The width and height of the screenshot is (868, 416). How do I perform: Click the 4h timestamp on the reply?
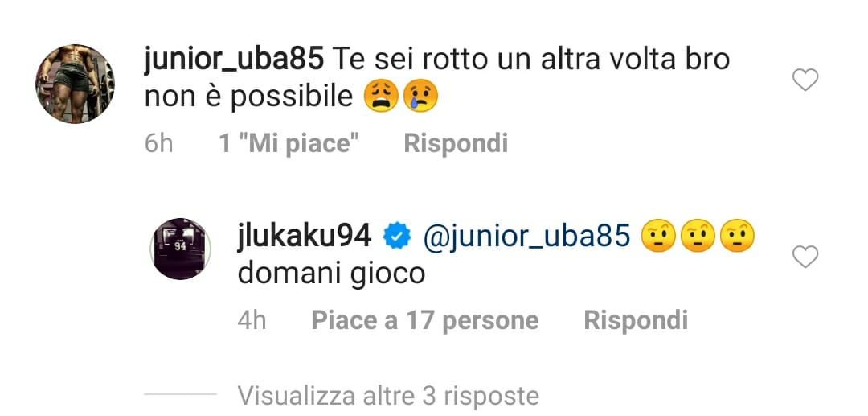252,321
